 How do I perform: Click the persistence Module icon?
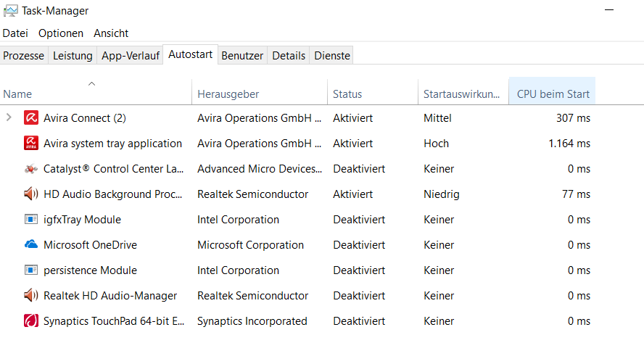point(31,270)
